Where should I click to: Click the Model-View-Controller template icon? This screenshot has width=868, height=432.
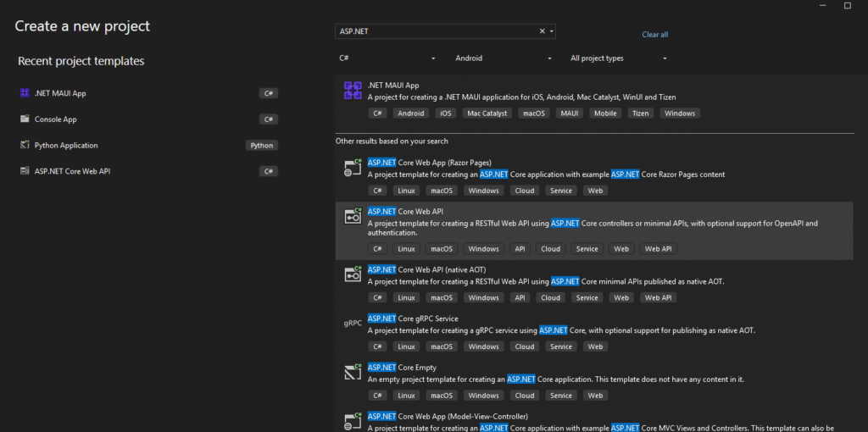(353, 420)
